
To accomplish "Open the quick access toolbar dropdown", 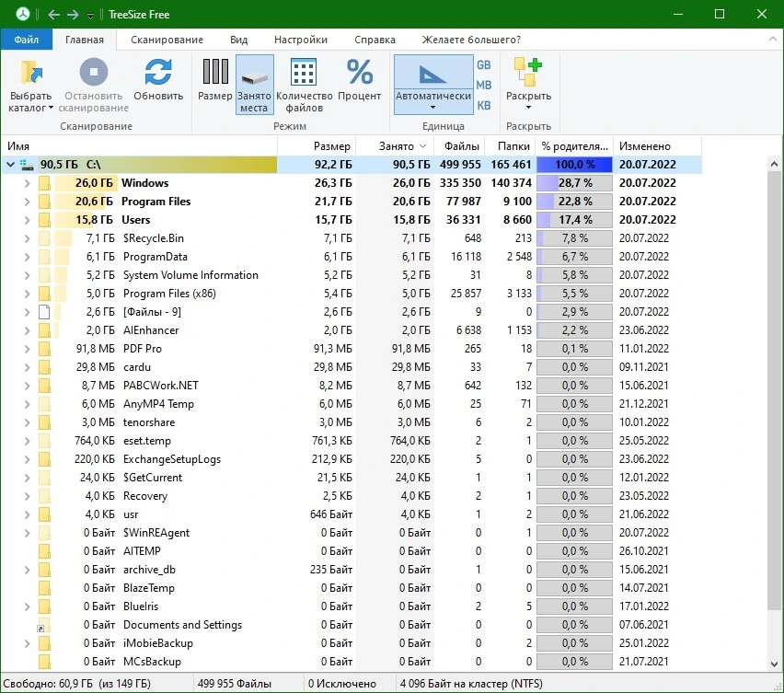I will click(x=90, y=16).
